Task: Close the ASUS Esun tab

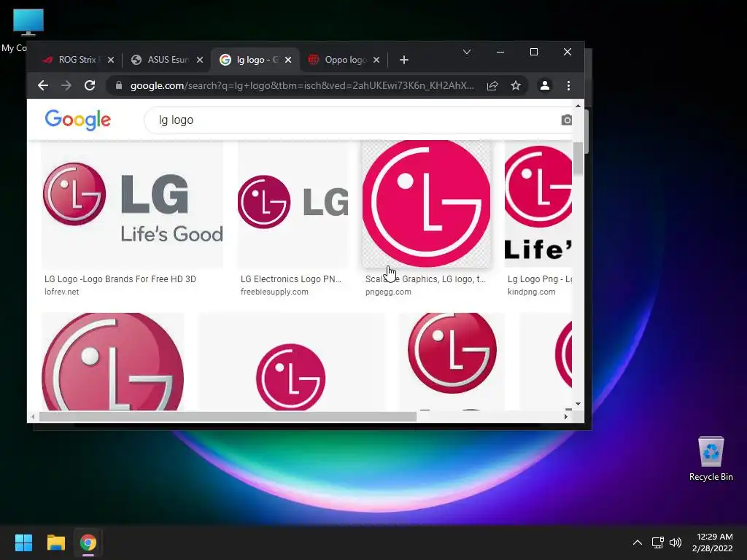Action: [x=200, y=60]
